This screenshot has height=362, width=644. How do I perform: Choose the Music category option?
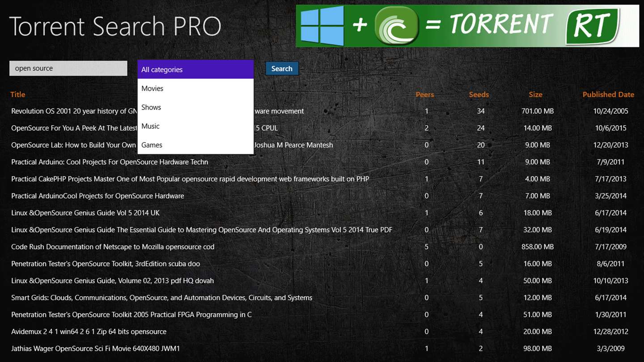pyautogui.click(x=195, y=126)
